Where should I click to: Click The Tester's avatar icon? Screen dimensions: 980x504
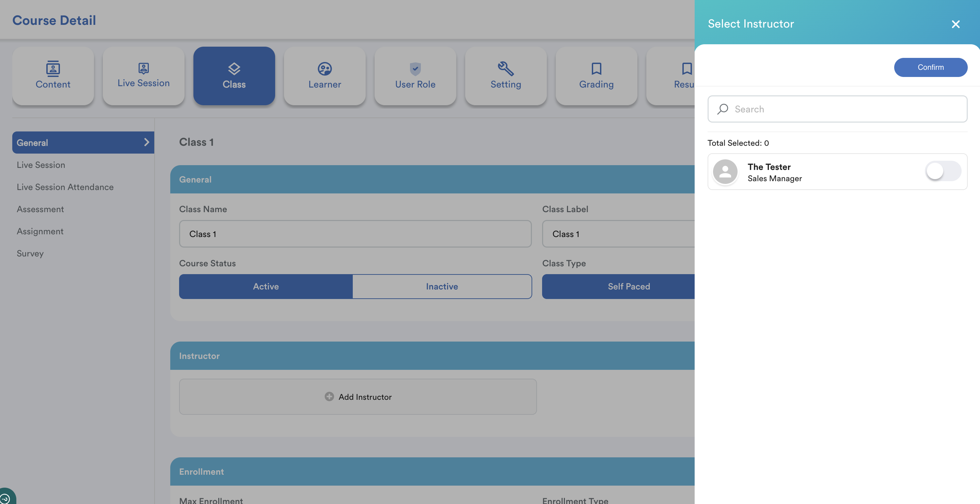click(725, 172)
